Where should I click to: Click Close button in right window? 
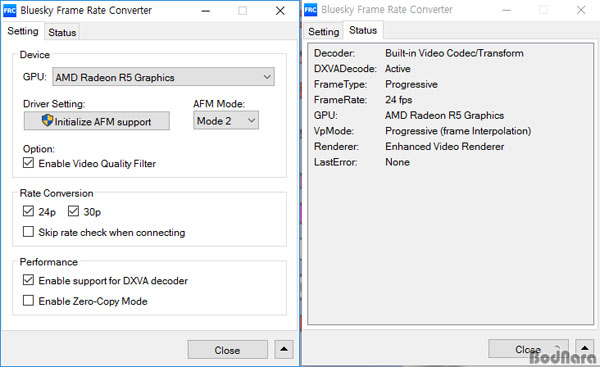tap(528, 349)
